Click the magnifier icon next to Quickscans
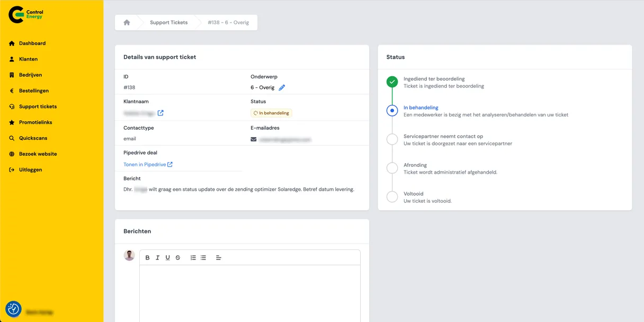Viewport: 644px width, 322px height. click(12, 138)
